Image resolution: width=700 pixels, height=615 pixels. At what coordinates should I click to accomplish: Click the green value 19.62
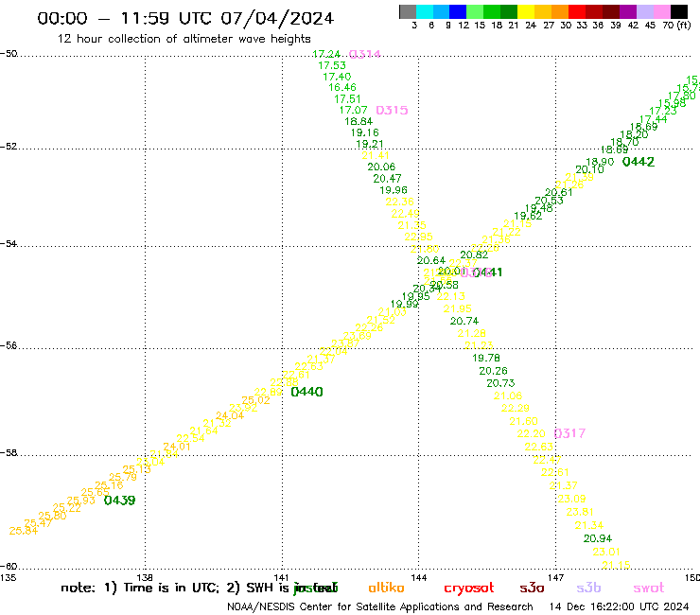click(528, 216)
